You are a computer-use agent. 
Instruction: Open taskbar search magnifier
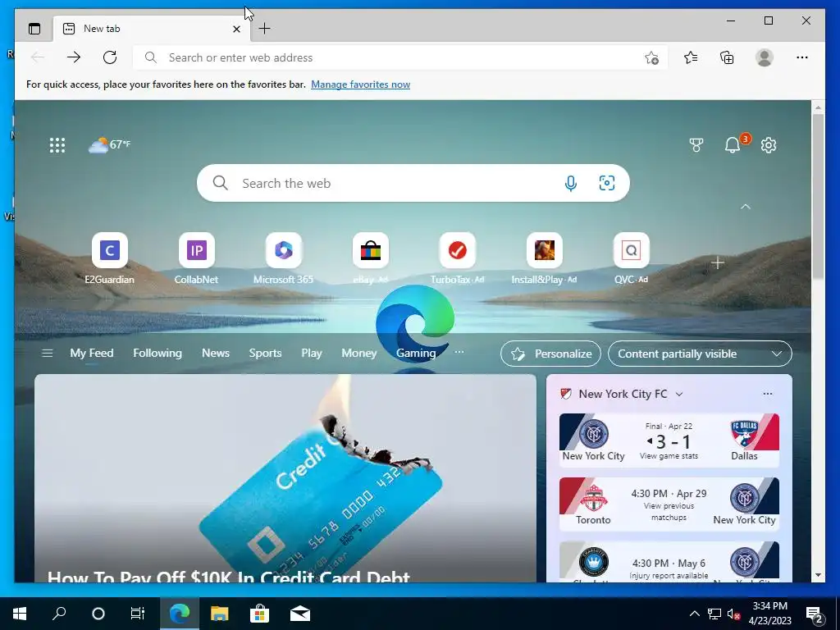(59, 614)
